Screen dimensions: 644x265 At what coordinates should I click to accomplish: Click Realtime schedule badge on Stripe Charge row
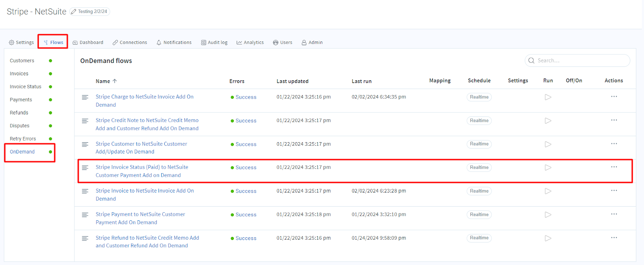(x=479, y=97)
